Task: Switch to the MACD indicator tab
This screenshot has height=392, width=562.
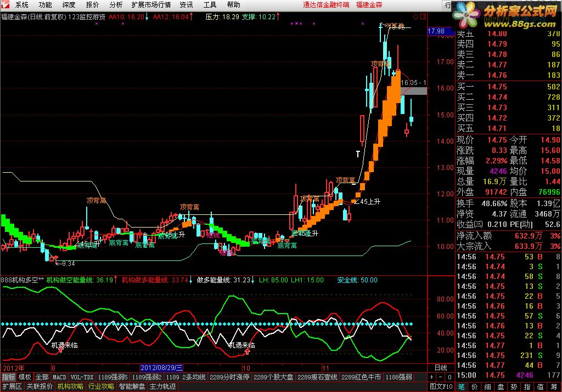Action: click(x=59, y=377)
